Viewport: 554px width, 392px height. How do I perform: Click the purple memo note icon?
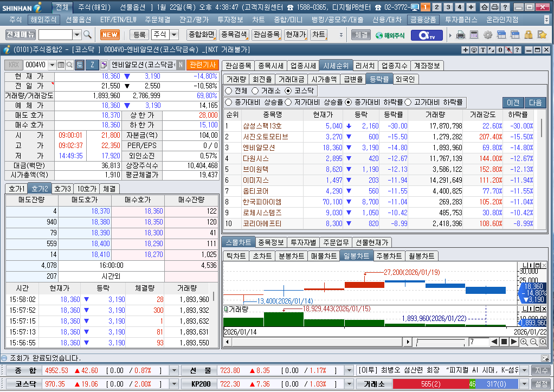(x=104, y=65)
